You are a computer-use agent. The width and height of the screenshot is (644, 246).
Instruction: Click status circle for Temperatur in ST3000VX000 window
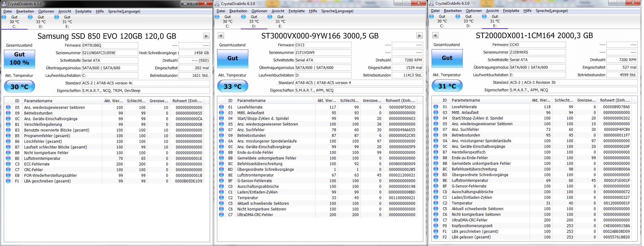pos(221,198)
